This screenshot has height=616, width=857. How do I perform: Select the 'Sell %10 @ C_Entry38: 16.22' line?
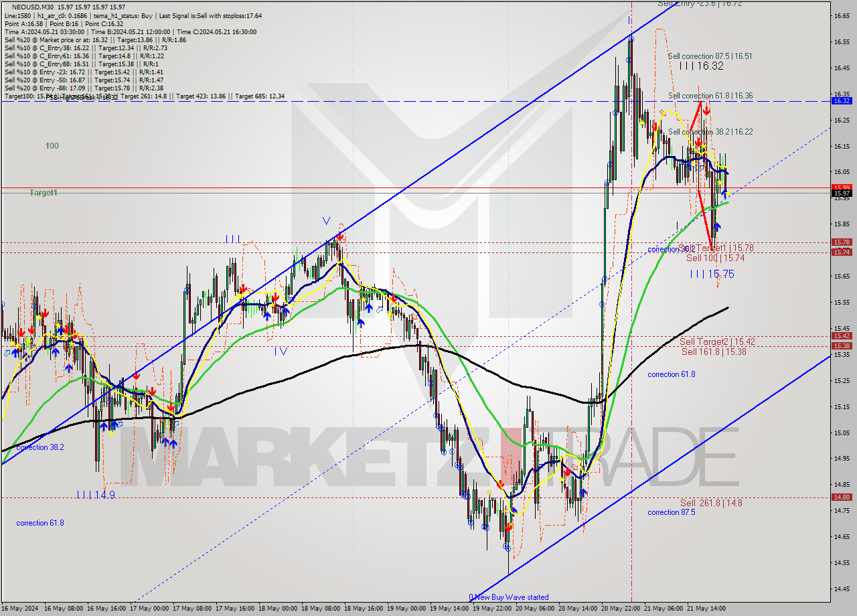pyautogui.click(x=46, y=48)
